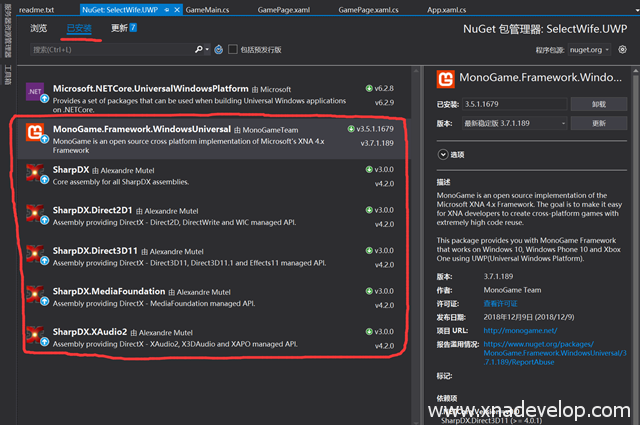Viewport: 640px width, 425px height.
Task: Click the package search input field
Action: pyautogui.click(x=110, y=48)
